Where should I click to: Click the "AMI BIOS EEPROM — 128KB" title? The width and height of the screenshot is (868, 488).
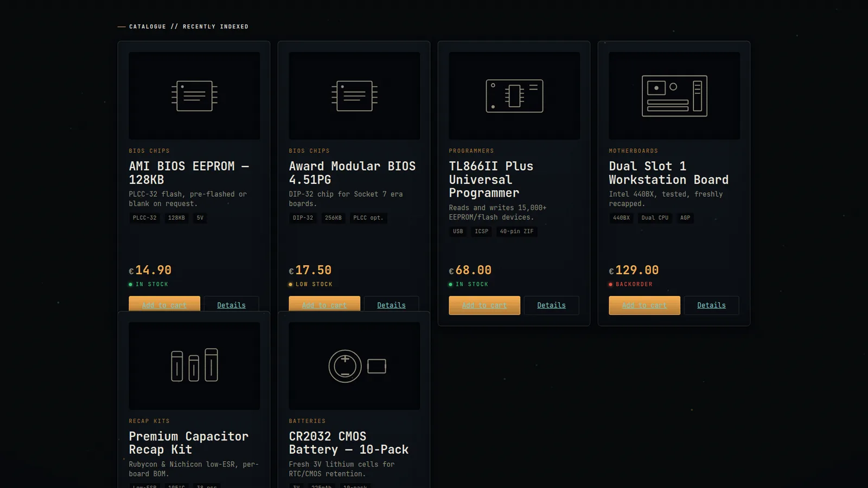pyautogui.click(x=189, y=173)
